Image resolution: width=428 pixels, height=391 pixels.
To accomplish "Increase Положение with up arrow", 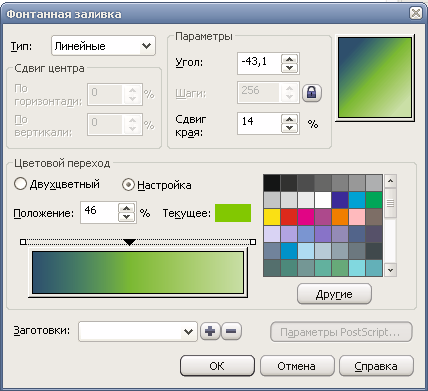I will [x=126, y=208].
